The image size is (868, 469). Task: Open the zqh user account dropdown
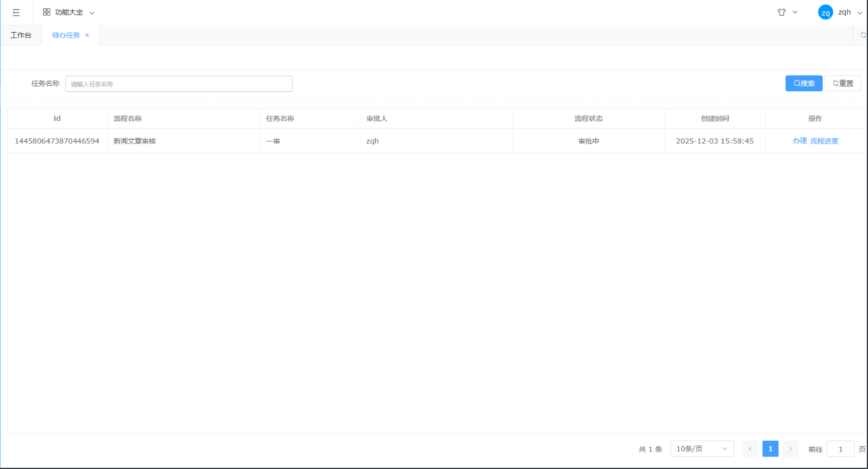pyautogui.click(x=860, y=13)
